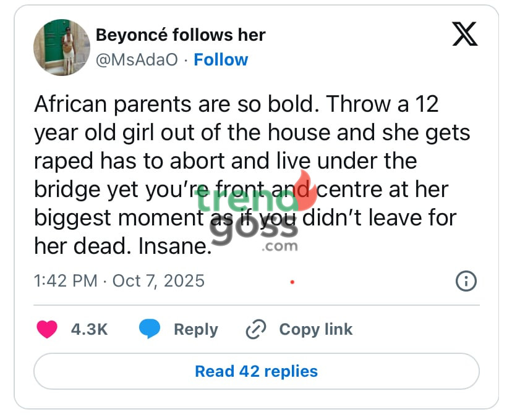Open the "Beyoncé follows her" display name
Viewport: 512px width, 420px height.
point(180,35)
